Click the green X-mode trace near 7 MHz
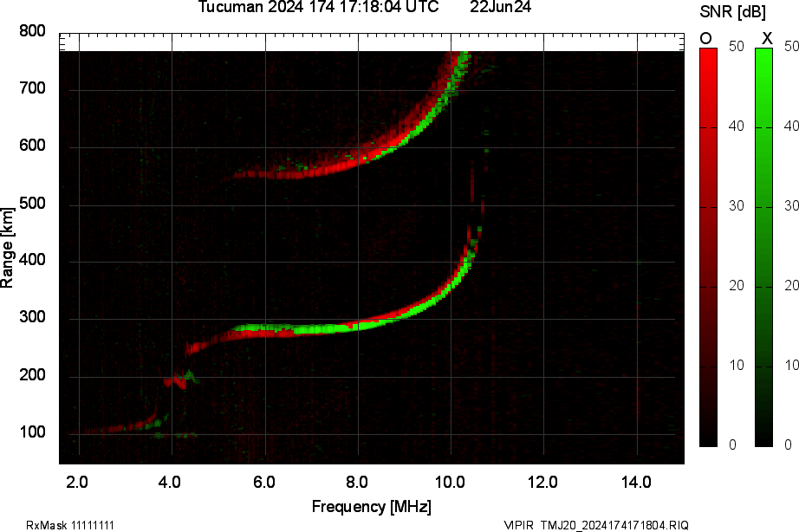 [326, 329]
